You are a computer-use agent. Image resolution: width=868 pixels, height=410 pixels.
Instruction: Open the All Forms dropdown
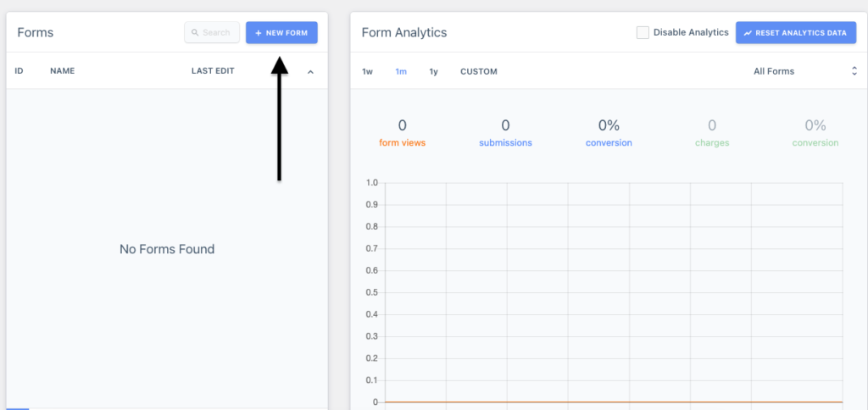804,71
